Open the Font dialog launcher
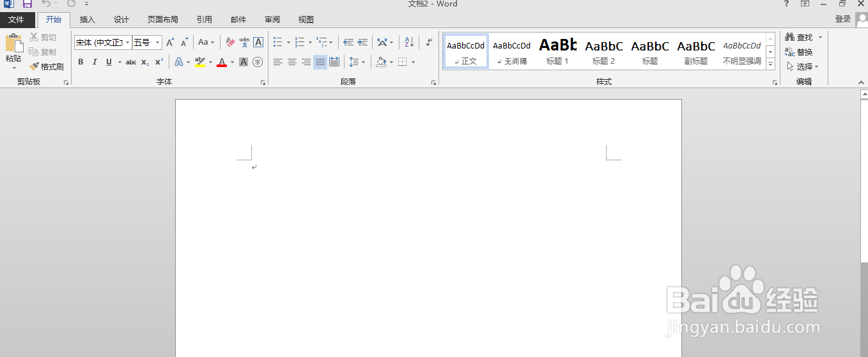This screenshot has height=357, width=868. (x=262, y=83)
